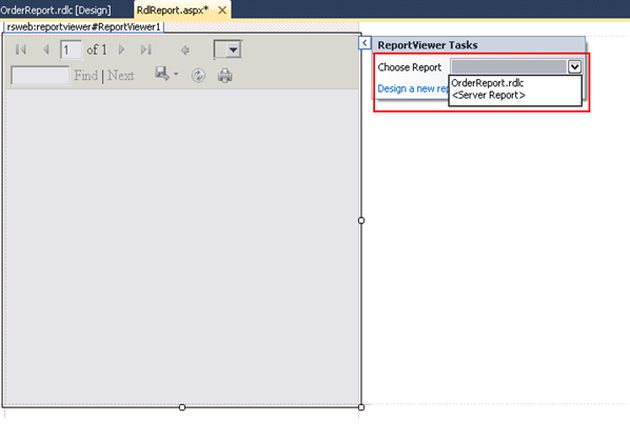The height and width of the screenshot is (441, 630).
Task: Go to next page in ReportViewer
Action: [x=122, y=50]
